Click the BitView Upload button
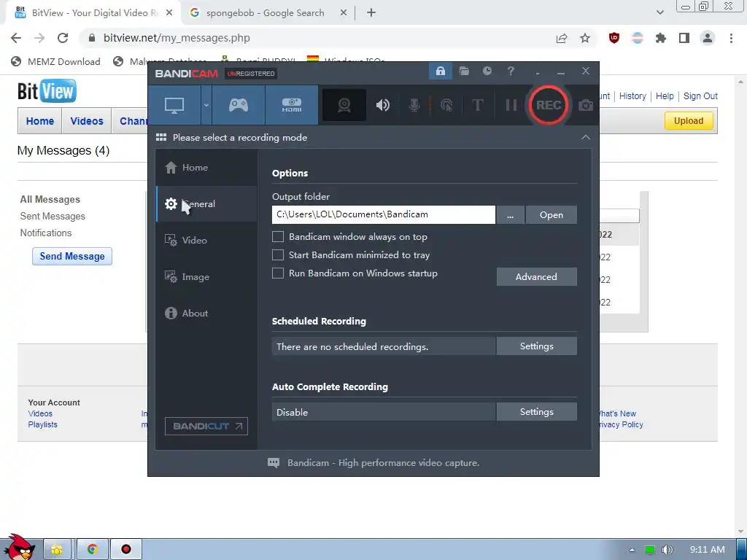 pyautogui.click(x=689, y=121)
